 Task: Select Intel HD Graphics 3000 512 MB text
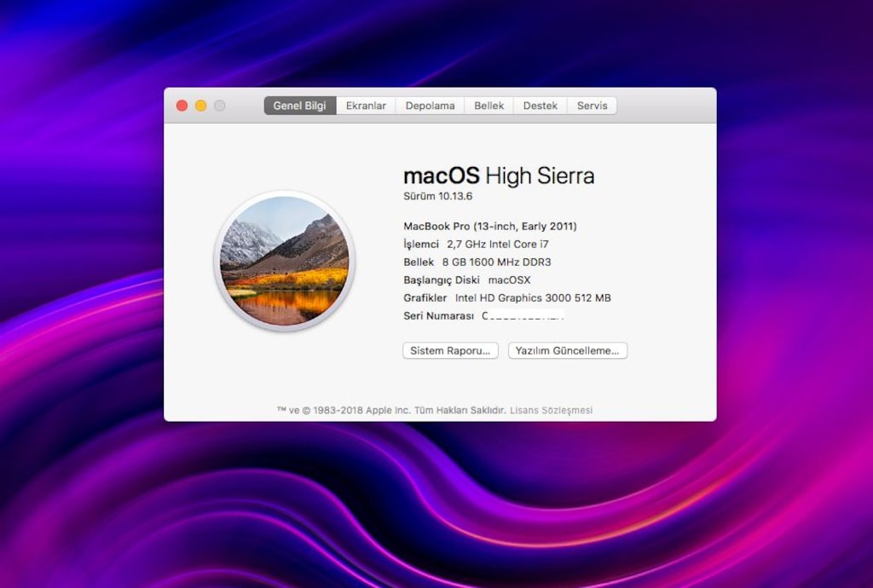coord(533,297)
